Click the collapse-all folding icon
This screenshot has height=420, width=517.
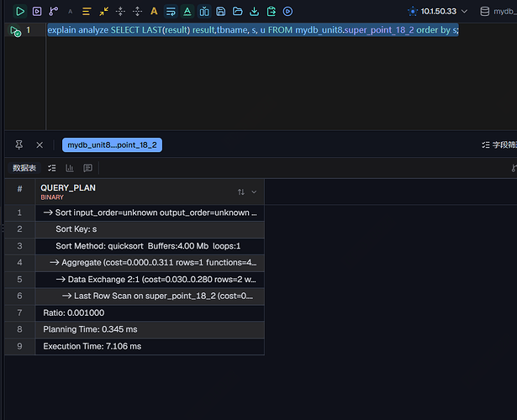click(121, 12)
